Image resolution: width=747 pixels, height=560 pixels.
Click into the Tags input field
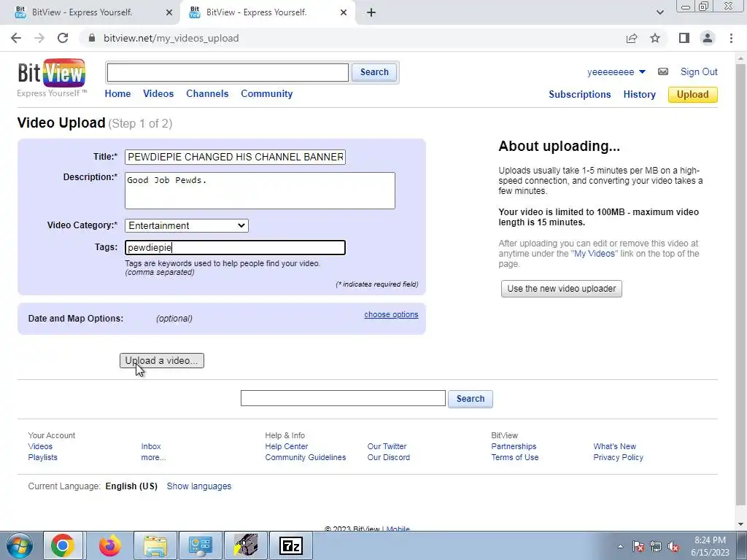point(236,248)
